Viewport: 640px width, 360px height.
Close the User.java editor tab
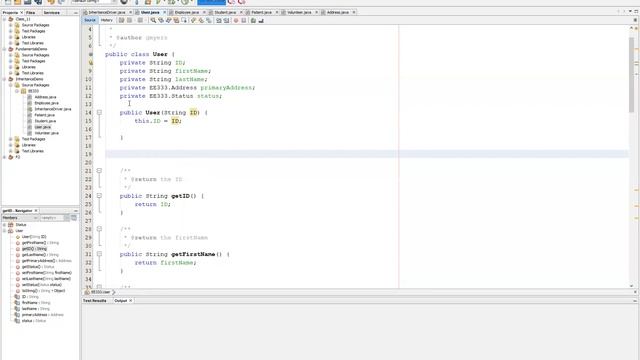pyautogui.click(x=164, y=12)
